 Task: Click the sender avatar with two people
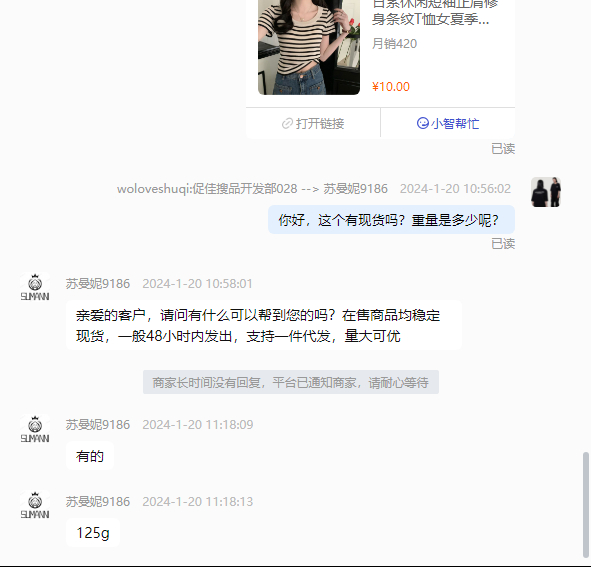546,192
